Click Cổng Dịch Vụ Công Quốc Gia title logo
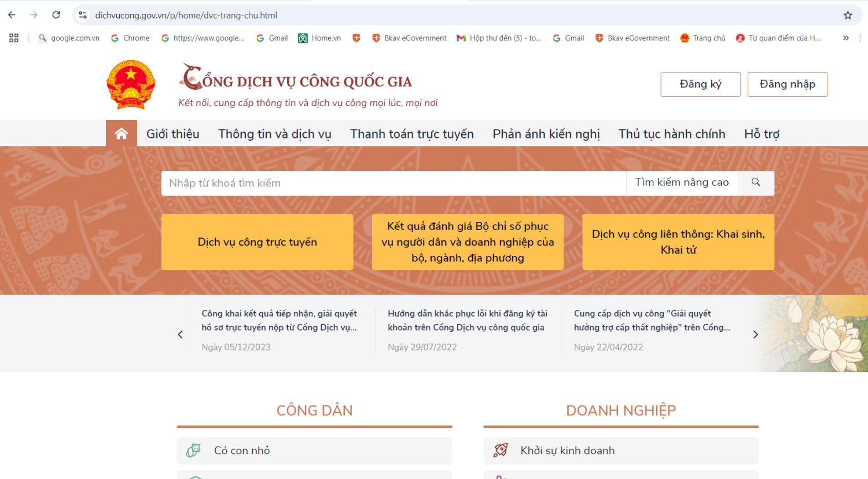Image resolution: width=868 pixels, height=479 pixels. coord(296,77)
